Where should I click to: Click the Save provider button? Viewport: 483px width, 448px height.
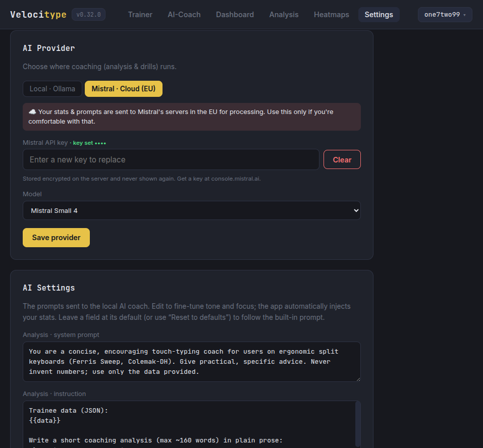56,238
